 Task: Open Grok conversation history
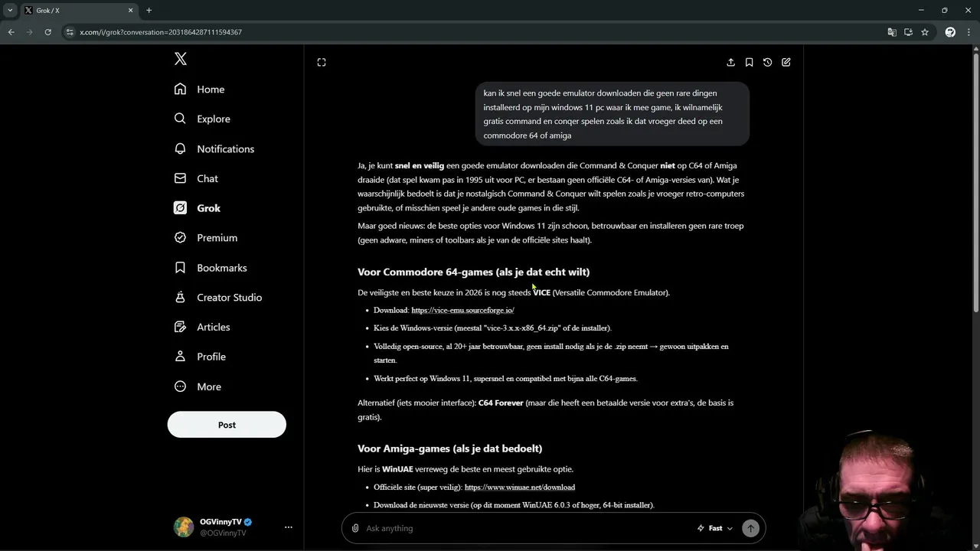pos(767,63)
